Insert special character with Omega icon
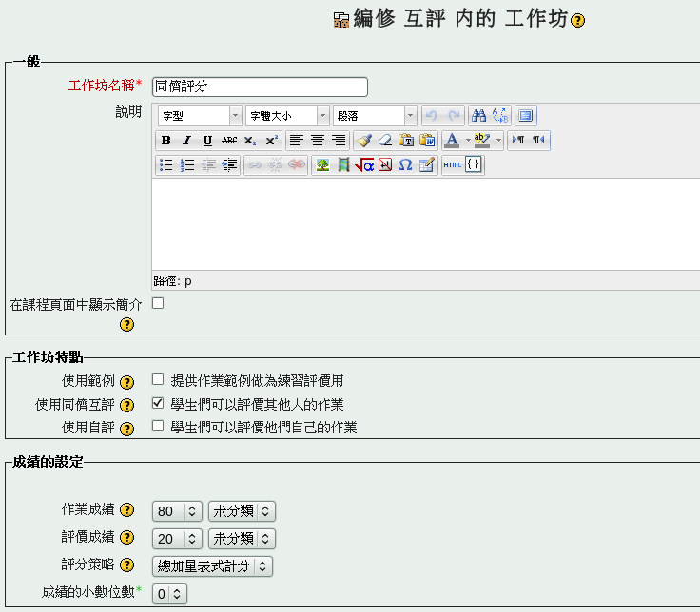 pyautogui.click(x=405, y=165)
